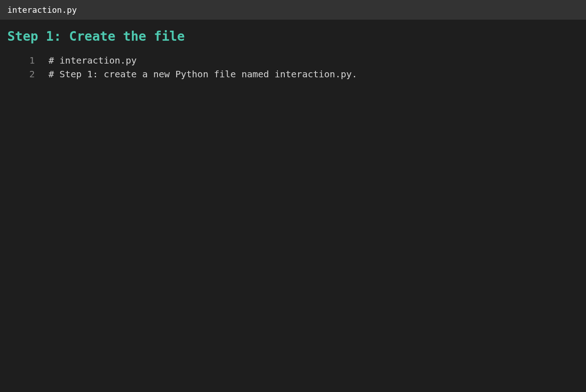Viewport: 586px width, 392px height.
Task: Click the heading 'Step 1: Create the file'
Action: coord(96,36)
